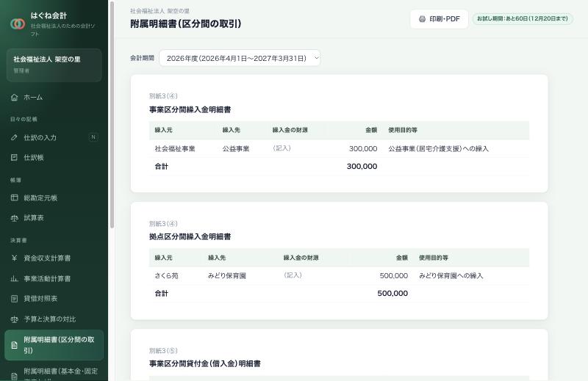Viewport: 588px width, 381px height.
Task: Click the pencil icon for 仕訳の入力
Action: [x=14, y=137]
